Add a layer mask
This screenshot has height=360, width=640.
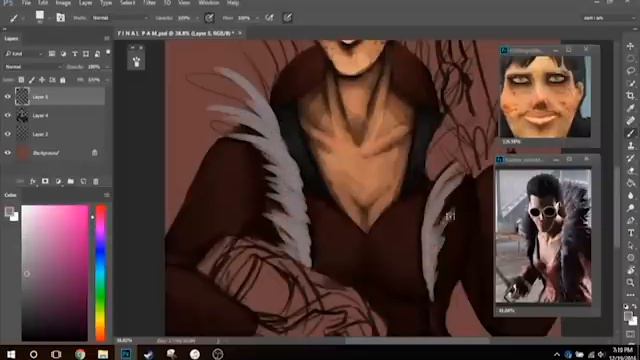(x=45, y=181)
